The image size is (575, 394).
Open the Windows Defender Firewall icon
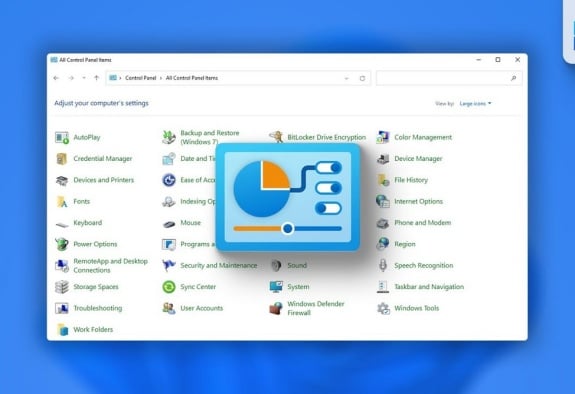[x=276, y=309]
